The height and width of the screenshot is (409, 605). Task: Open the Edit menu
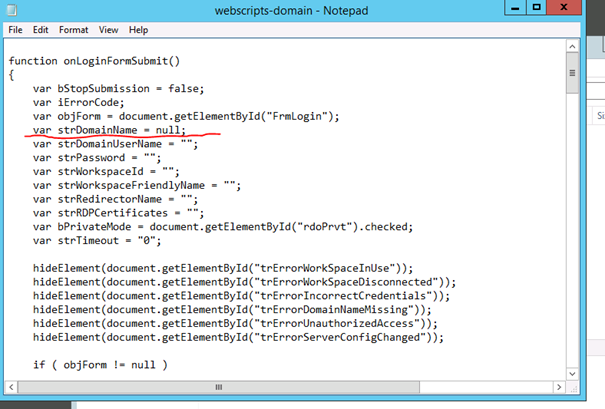pos(41,30)
